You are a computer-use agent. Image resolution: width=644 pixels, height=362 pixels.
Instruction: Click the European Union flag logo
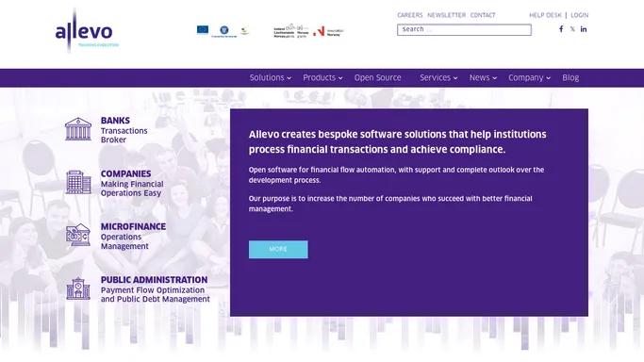(203, 29)
